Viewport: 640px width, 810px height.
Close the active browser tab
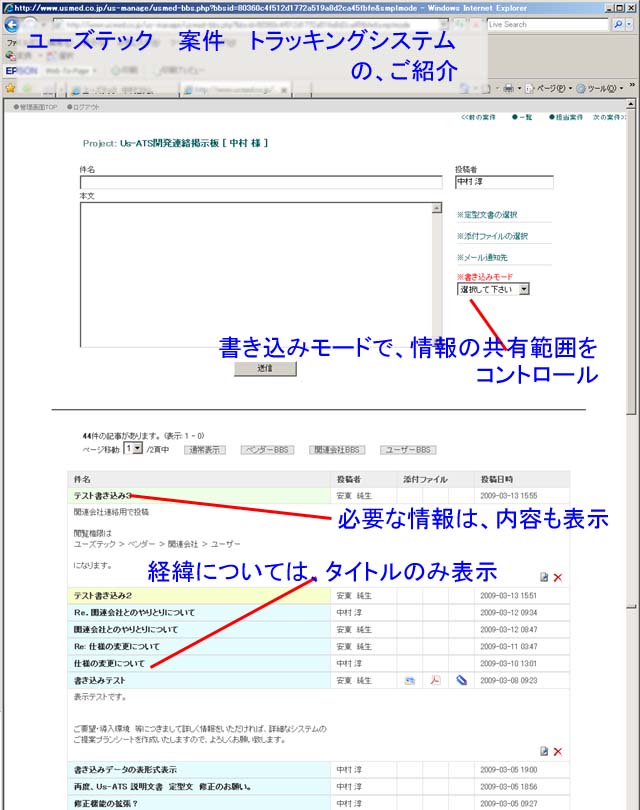click(x=284, y=90)
